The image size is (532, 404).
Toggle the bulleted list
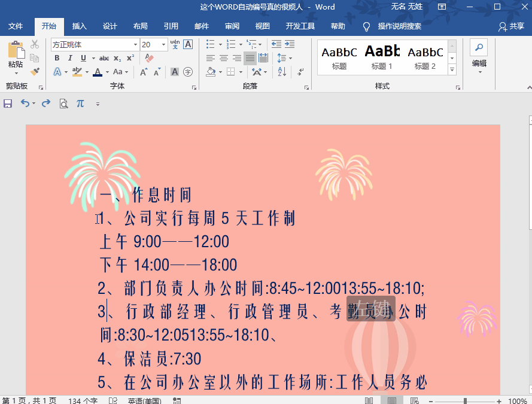coord(210,44)
